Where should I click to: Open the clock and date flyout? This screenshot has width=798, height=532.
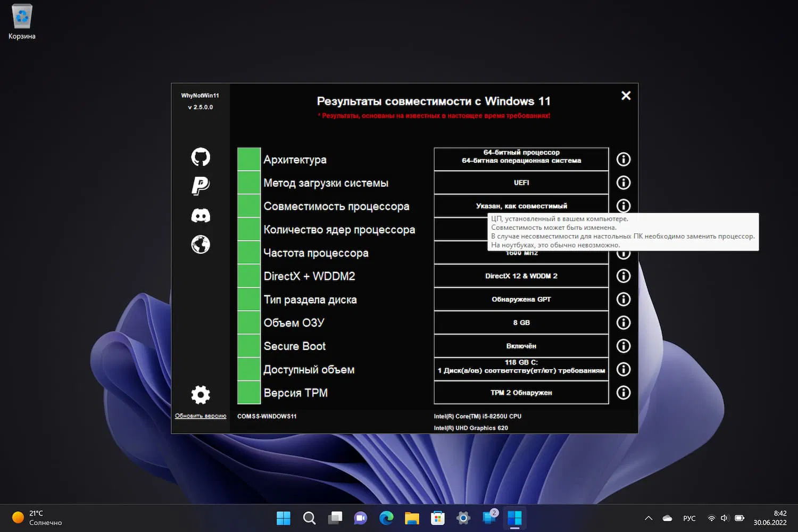(x=770, y=518)
